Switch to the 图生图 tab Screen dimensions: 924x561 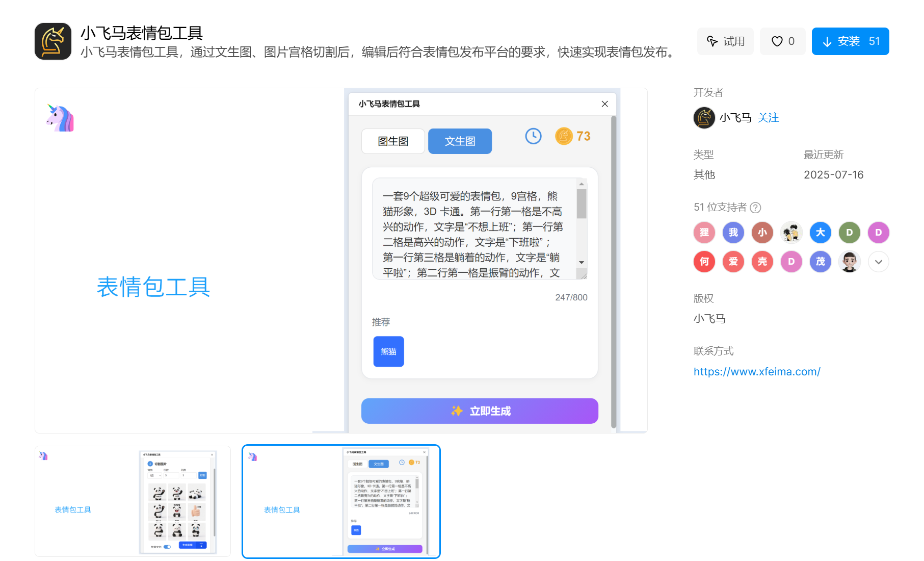[392, 141]
